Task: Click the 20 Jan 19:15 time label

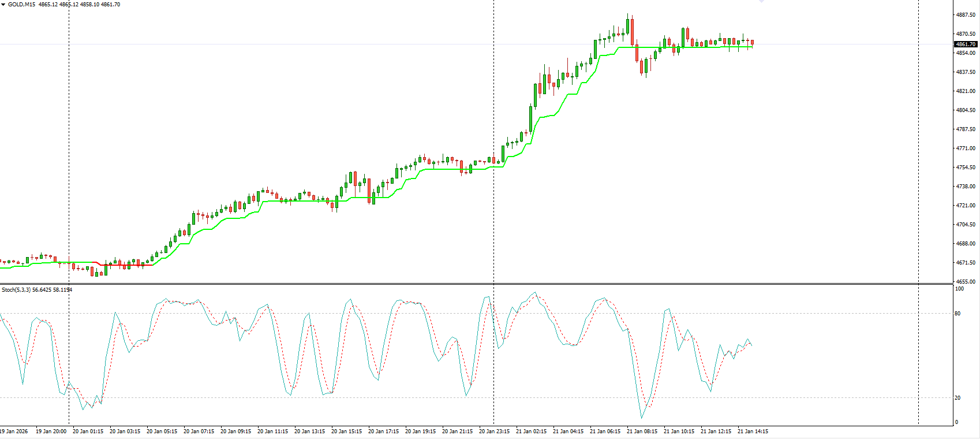Action: [420, 431]
